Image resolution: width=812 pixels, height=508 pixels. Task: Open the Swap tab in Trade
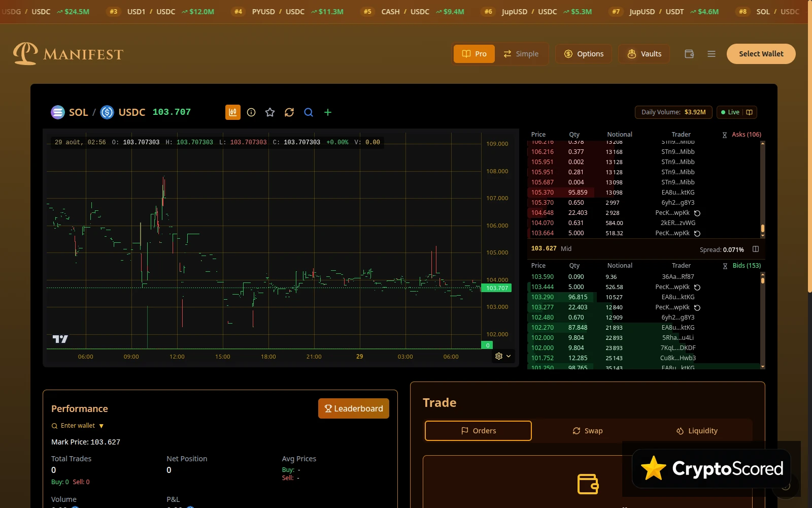(588, 431)
